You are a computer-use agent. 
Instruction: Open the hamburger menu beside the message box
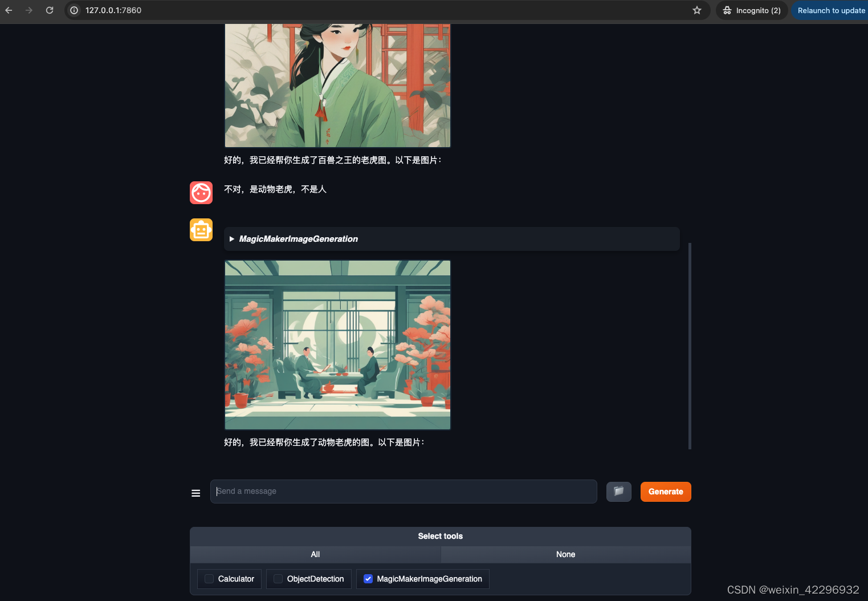[196, 493]
